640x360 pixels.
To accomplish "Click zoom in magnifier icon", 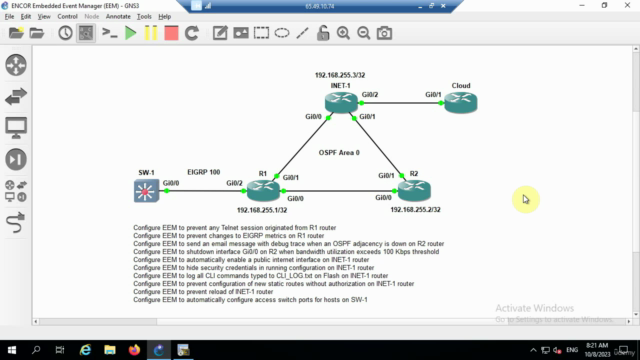I will [x=343, y=33].
